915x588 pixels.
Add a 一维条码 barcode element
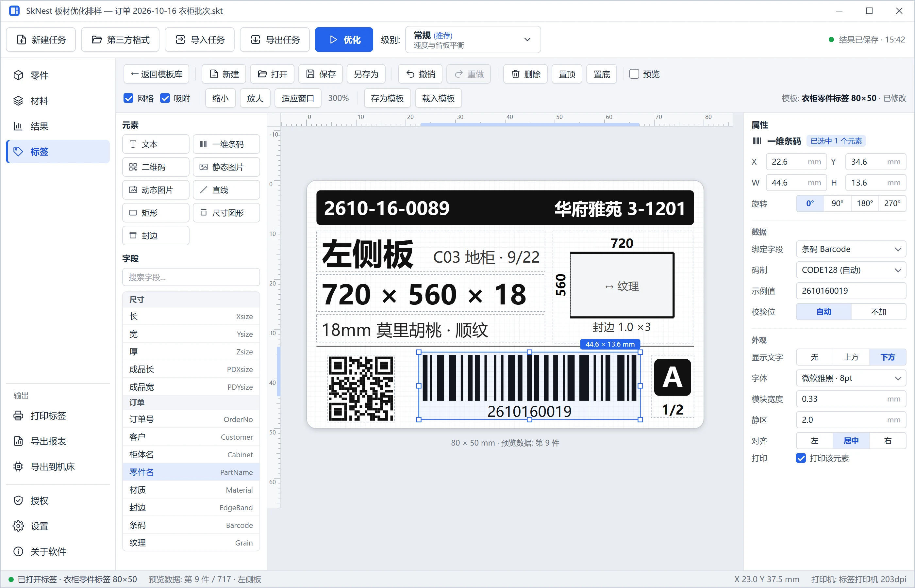tap(226, 144)
